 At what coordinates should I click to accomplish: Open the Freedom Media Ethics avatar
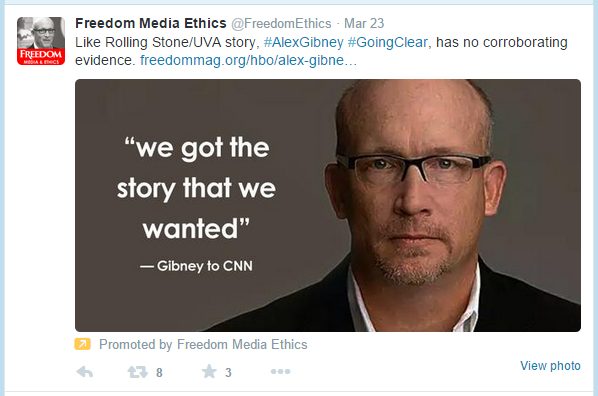(x=41, y=41)
